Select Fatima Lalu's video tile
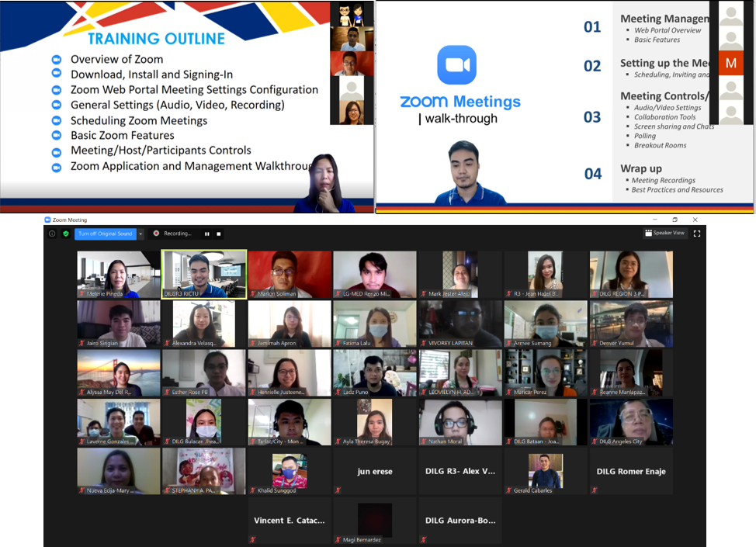 click(x=375, y=324)
